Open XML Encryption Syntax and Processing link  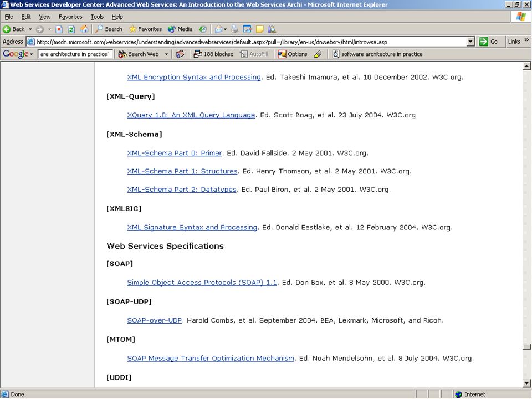pyautogui.click(x=194, y=77)
